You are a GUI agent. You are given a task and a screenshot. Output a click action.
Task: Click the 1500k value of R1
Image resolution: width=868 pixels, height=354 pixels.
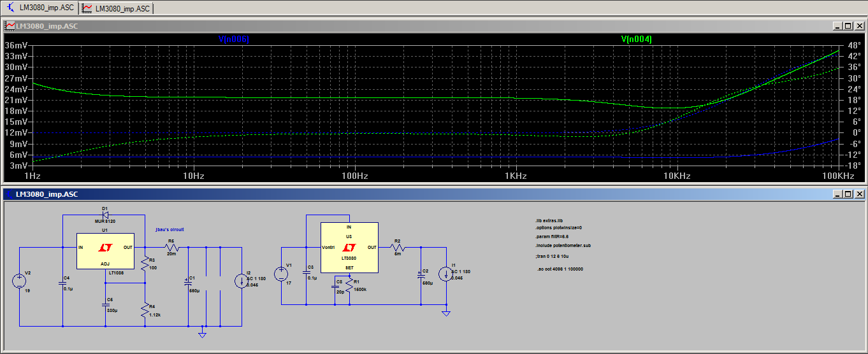click(359, 290)
